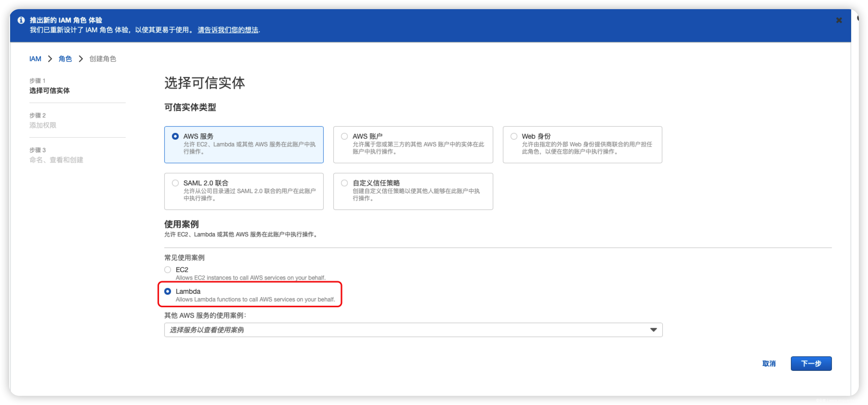The height and width of the screenshot is (405, 868).
Task: Select SAML 2.0 联合 option
Action: 175,183
